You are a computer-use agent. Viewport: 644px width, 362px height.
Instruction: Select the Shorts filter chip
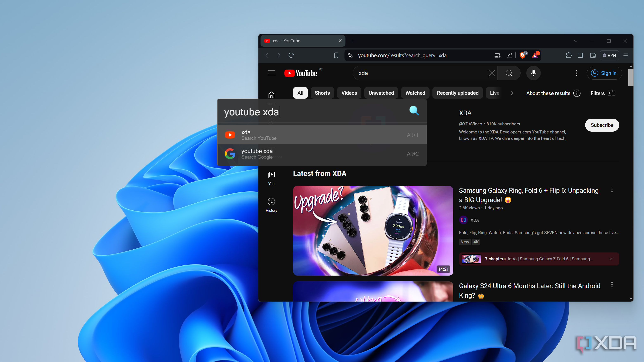click(322, 93)
